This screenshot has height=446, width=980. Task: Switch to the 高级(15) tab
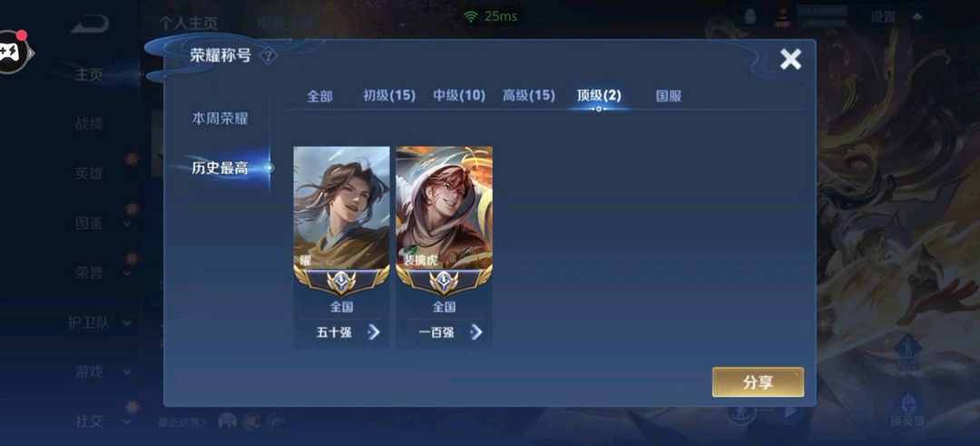528,95
